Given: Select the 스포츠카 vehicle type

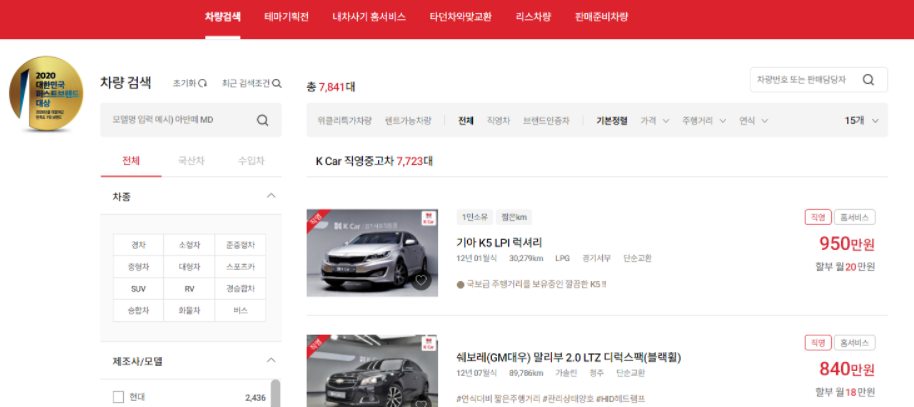Looking at the screenshot, I should 240,266.
